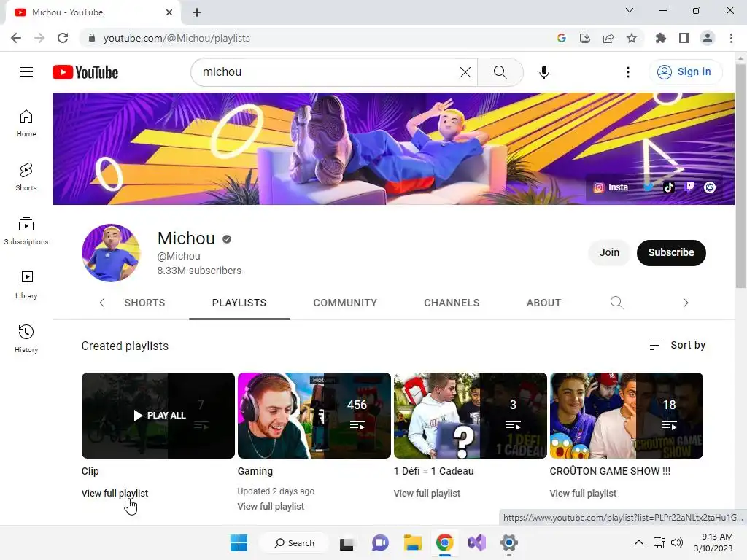This screenshot has height=560, width=747.
Task: Share this page from the address bar
Action: coord(608,38)
